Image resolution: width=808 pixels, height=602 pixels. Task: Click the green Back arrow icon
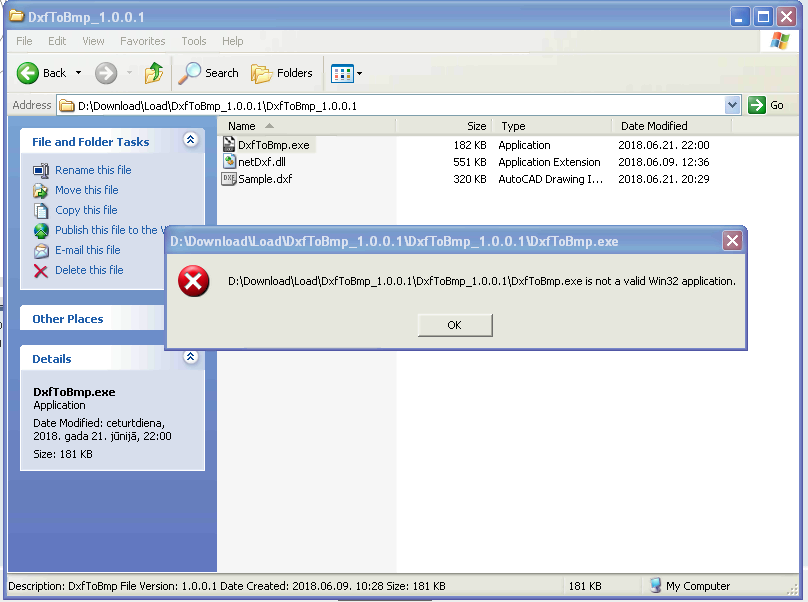[x=27, y=73]
